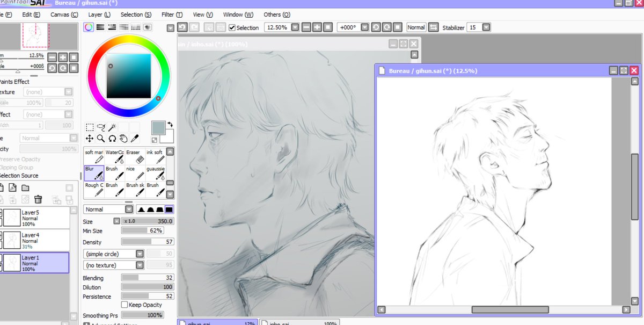The height and width of the screenshot is (325, 644).
Task: Delete the selected layer with trash icon
Action: point(38,199)
